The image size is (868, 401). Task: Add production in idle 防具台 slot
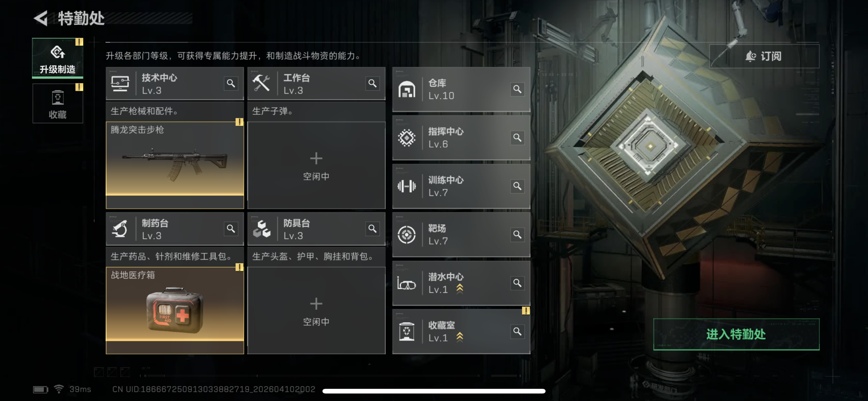click(316, 311)
